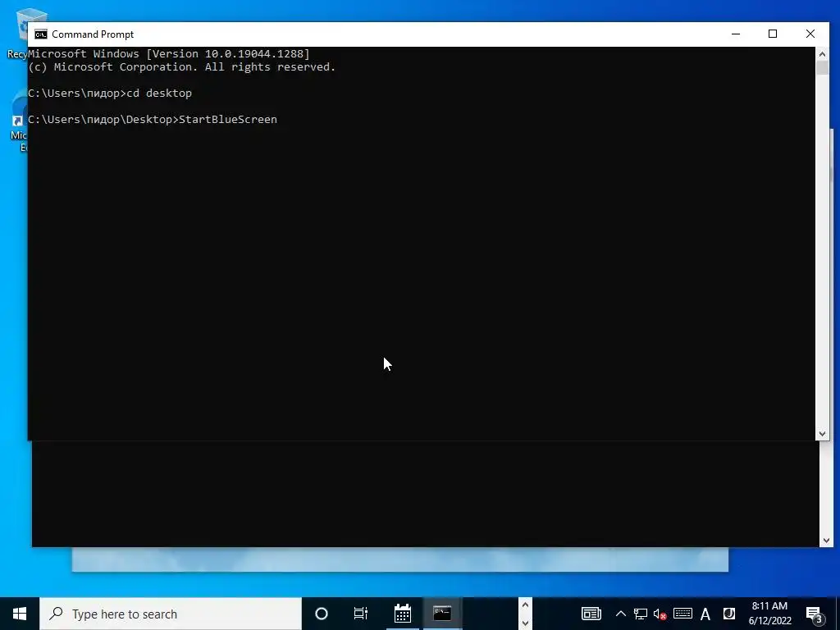Click the taskbar toolbar scroll down arrow
Screen dimensions: 840x630
click(x=525, y=623)
